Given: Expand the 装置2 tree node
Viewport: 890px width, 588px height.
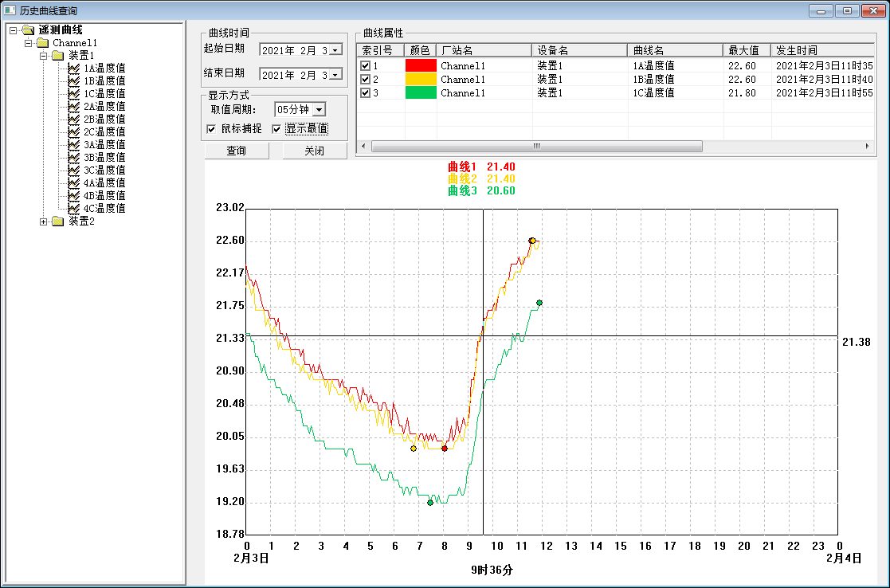Looking at the screenshot, I should (x=43, y=221).
